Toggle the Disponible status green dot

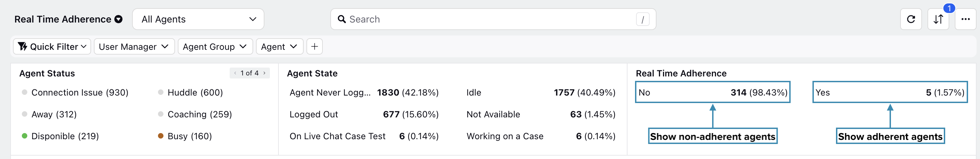[x=24, y=136]
